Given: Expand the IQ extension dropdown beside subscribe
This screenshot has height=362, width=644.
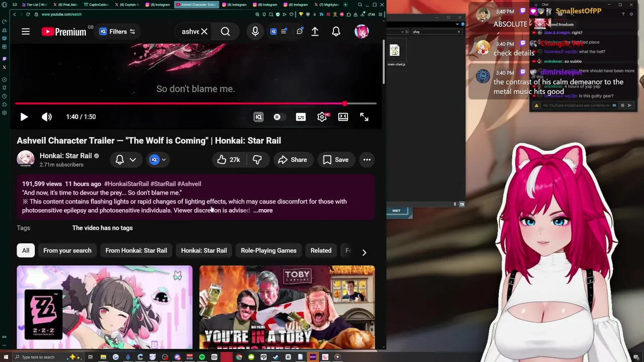Looking at the screenshot, I should pos(158,159).
